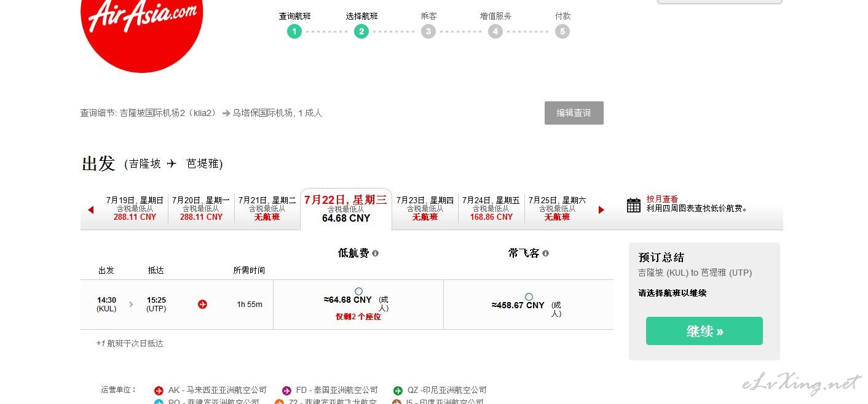Viewport: 868px width, 404px height.
Task: Click the 吉隆坡 (KUL) to 芭堤雅 (UTP) summary
Action: tap(695, 273)
